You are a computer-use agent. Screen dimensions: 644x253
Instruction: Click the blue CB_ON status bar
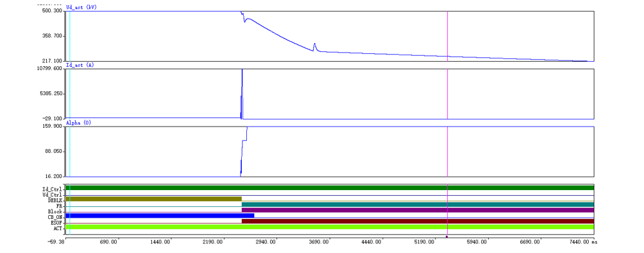160,216
